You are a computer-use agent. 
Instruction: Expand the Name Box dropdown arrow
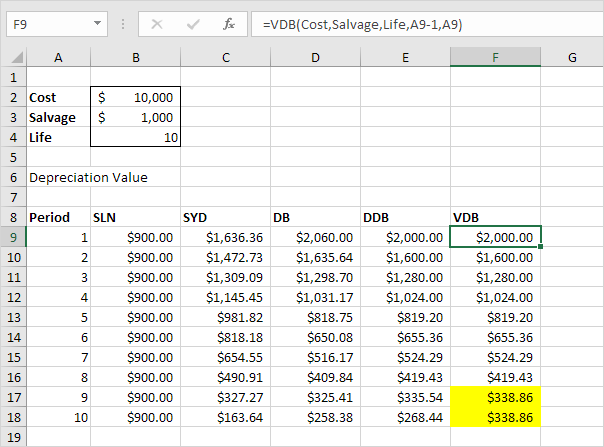click(x=97, y=22)
